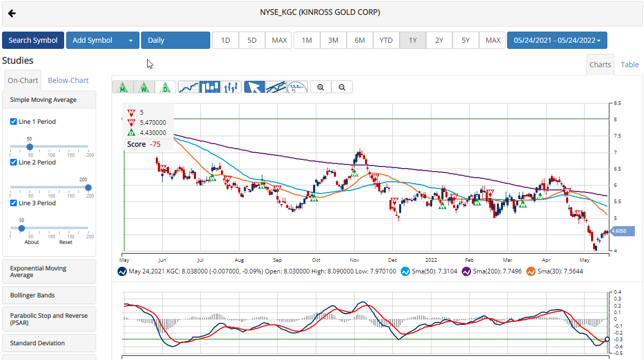Toggle Line 2 Period checkbox
This screenshot has width=644, height=360.
14,162
